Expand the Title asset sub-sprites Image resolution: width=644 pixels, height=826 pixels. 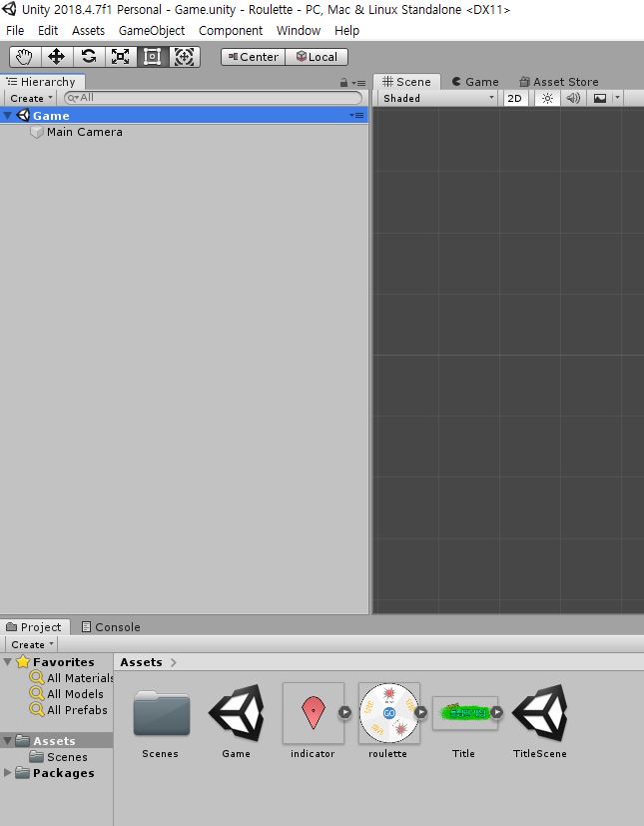click(496, 712)
